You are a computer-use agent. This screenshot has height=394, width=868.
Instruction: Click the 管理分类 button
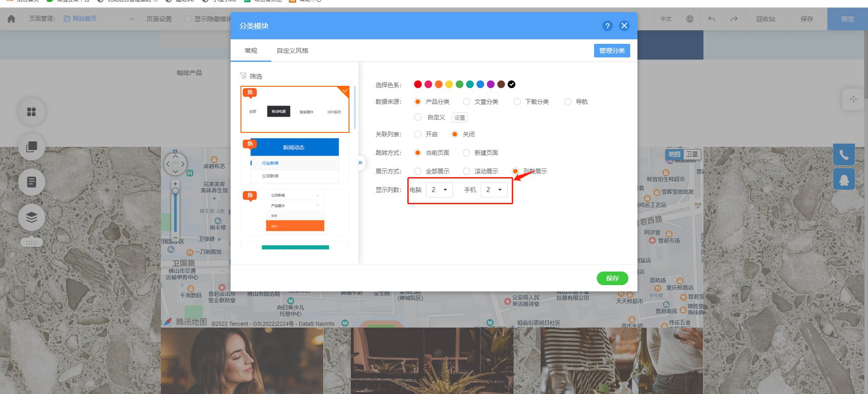tap(612, 51)
